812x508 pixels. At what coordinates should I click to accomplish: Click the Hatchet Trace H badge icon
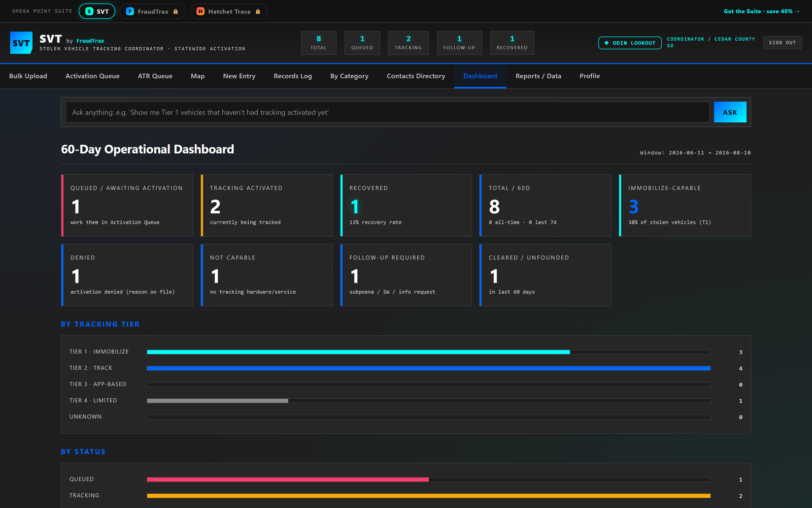coord(200,11)
